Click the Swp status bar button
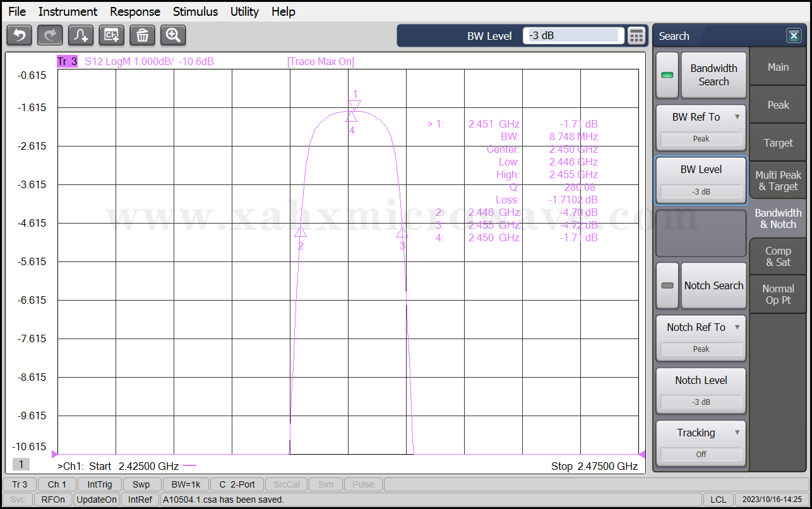 pos(141,484)
